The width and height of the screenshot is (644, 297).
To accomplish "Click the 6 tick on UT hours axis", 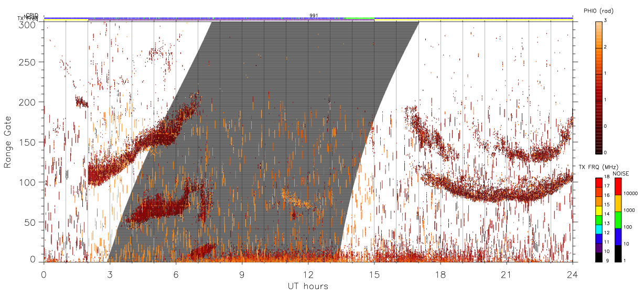I will pyautogui.click(x=176, y=274).
